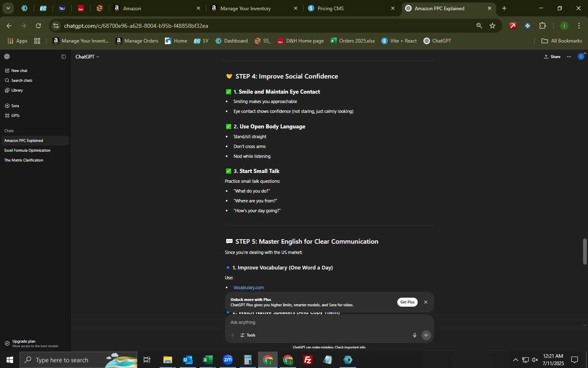Open the Home bookmark
The width and height of the screenshot is (588, 368).
pyautogui.click(x=176, y=41)
